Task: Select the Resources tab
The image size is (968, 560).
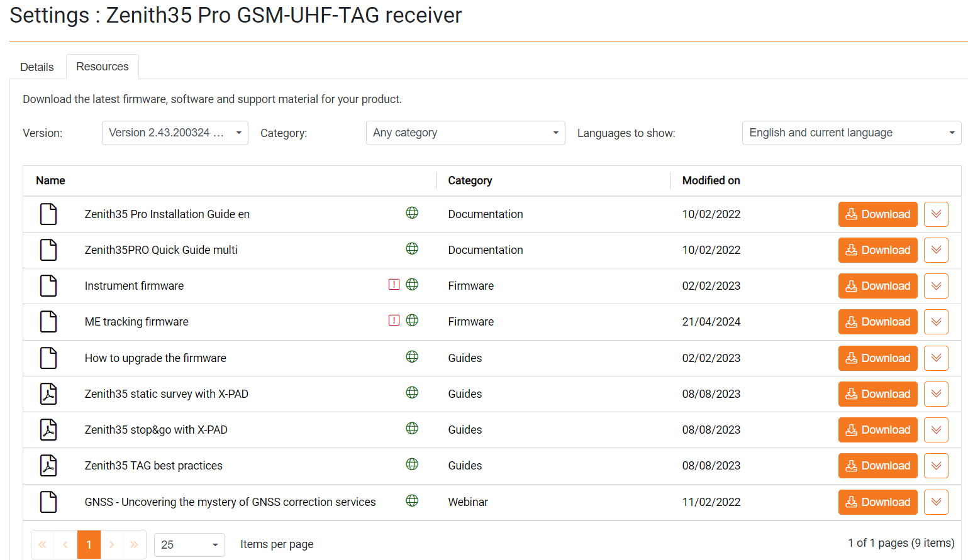Action: 103,67
